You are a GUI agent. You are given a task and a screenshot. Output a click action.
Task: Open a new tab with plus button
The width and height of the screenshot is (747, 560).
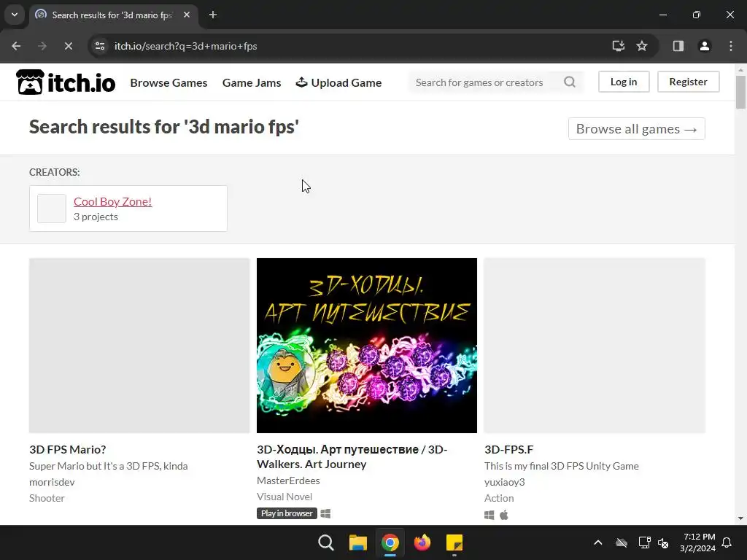coord(213,15)
